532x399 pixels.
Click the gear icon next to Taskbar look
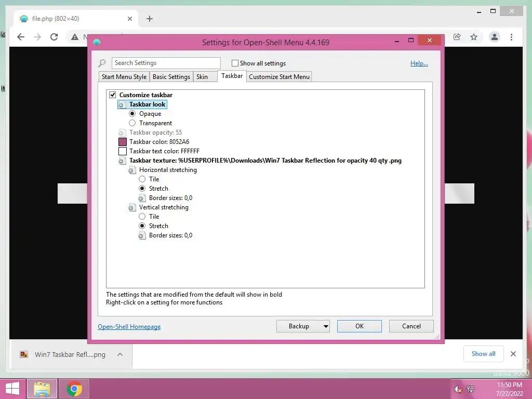click(122, 104)
